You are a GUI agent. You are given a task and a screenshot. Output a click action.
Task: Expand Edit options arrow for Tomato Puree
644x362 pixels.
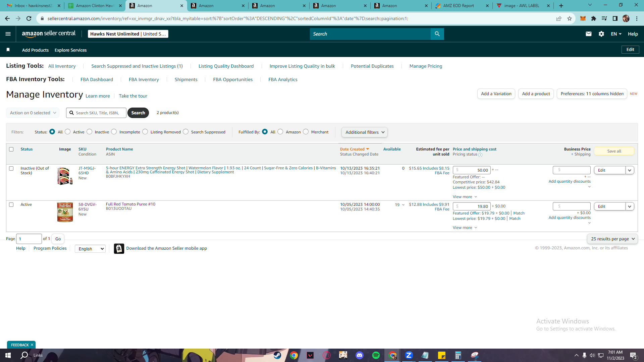pos(630,206)
